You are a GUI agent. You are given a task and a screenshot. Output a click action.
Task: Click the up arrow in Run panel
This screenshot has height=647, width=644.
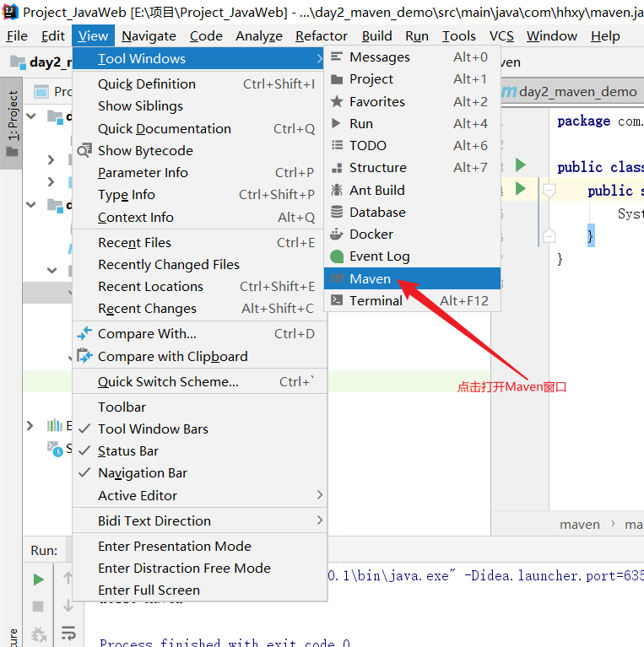pos(68,578)
